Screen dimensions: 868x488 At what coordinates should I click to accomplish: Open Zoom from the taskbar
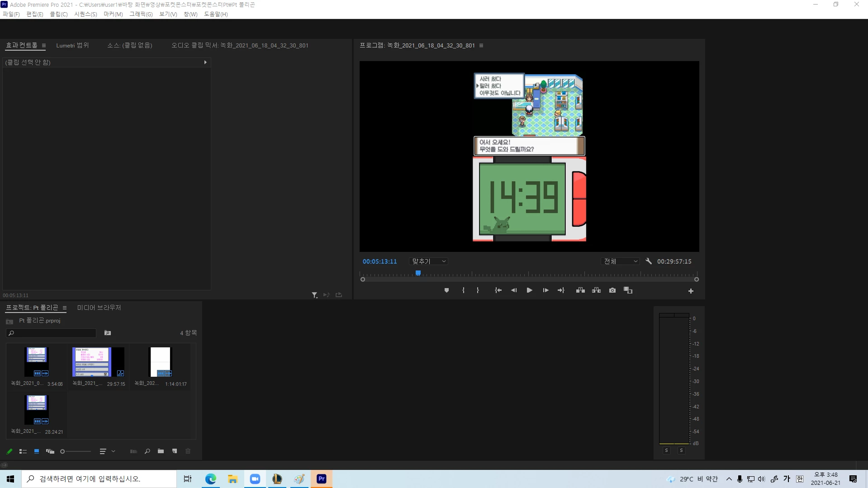pos(255,479)
